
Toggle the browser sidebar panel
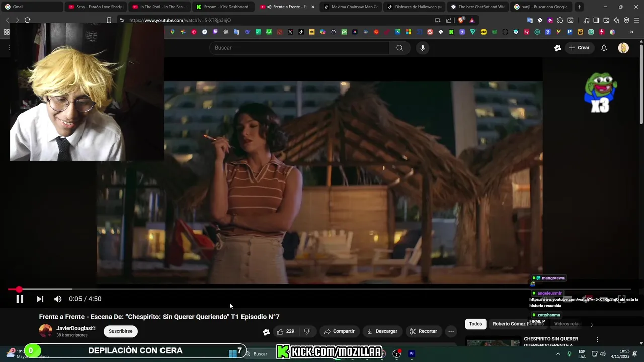pyautogui.click(x=596, y=20)
